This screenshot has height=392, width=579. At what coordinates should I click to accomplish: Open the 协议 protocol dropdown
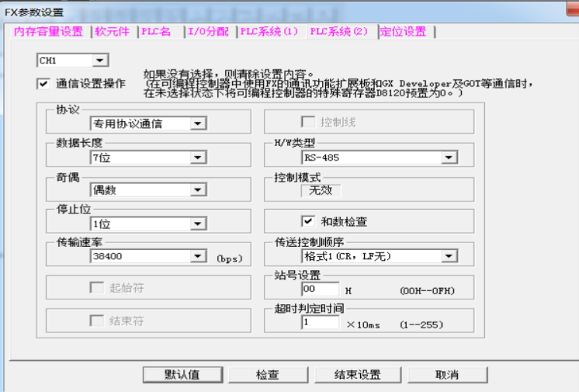click(198, 123)
